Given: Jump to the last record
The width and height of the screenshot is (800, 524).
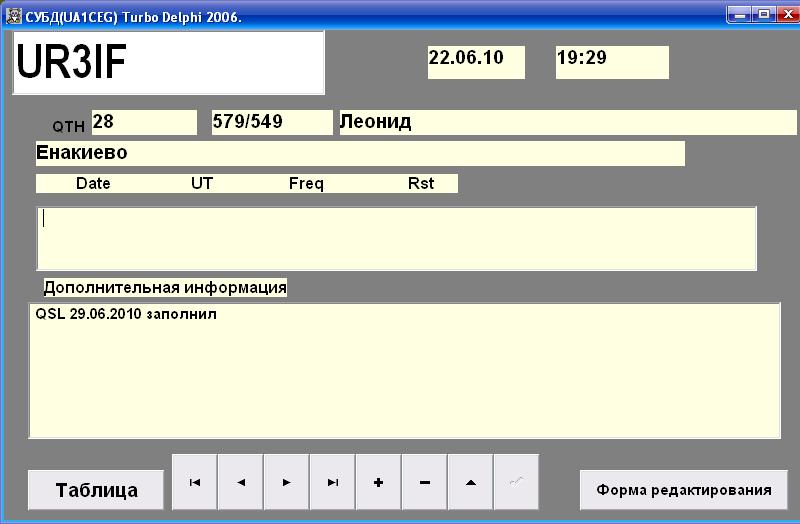Looking at the screenshot, I should pos(332,482).
